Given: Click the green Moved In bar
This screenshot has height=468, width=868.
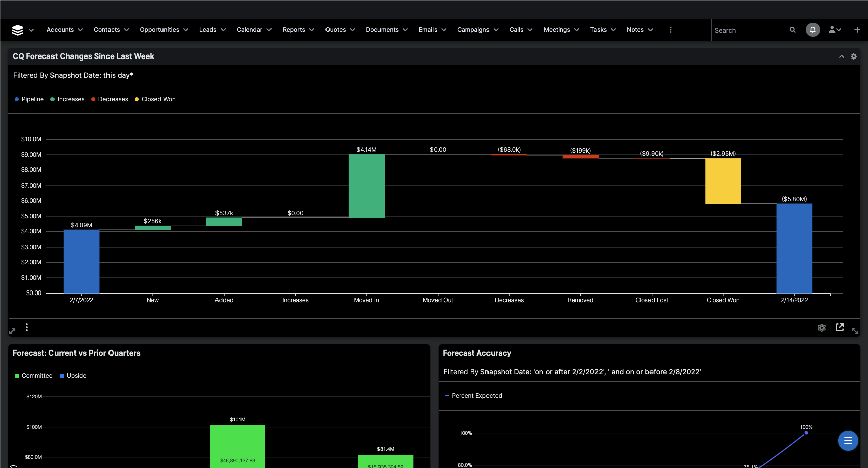Looking at the screenshot, I should point(366,186).
